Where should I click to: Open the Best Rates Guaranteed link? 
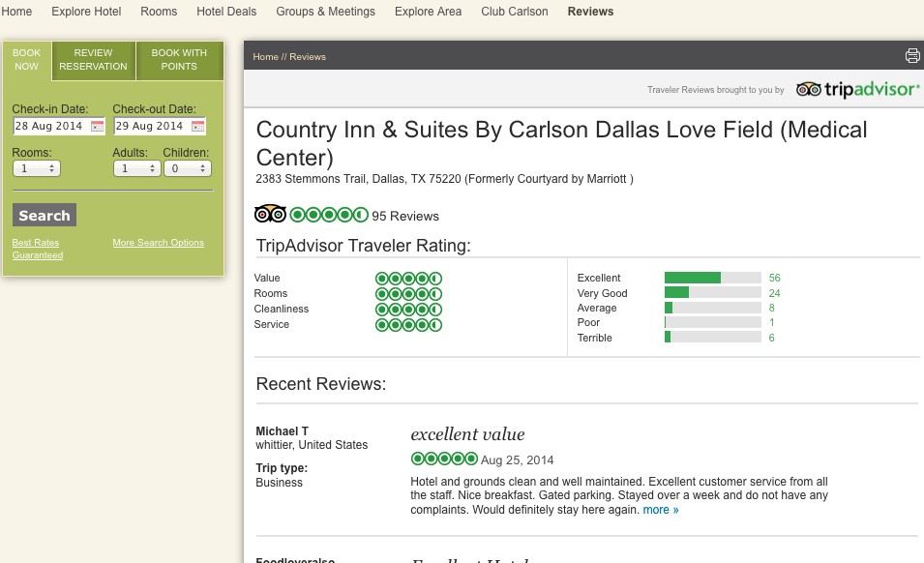(37, 249)
